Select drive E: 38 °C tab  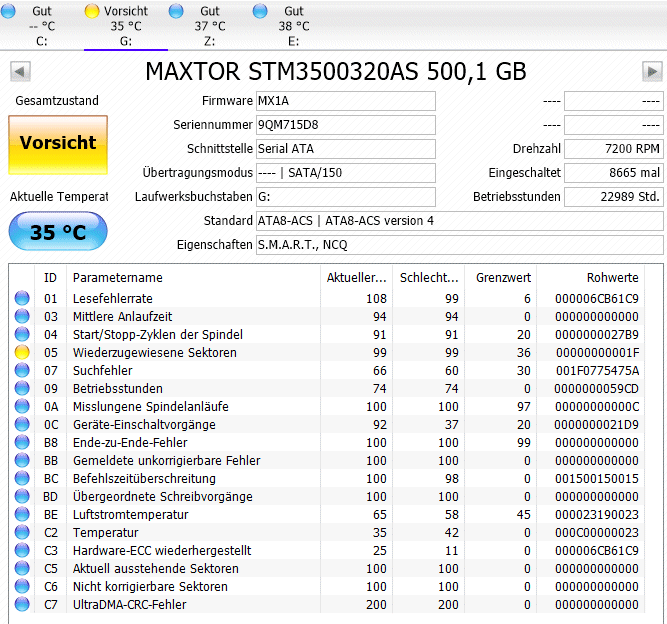point(294,26)
